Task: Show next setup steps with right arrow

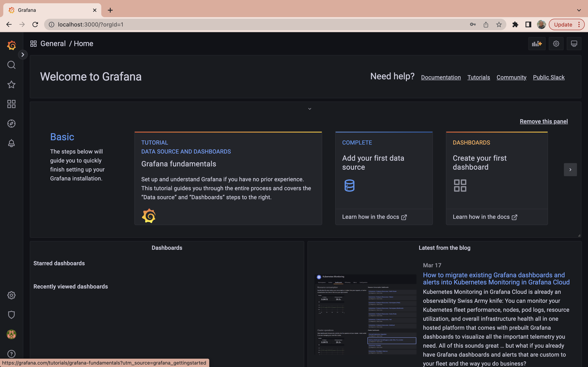Action: coord(570,170)
